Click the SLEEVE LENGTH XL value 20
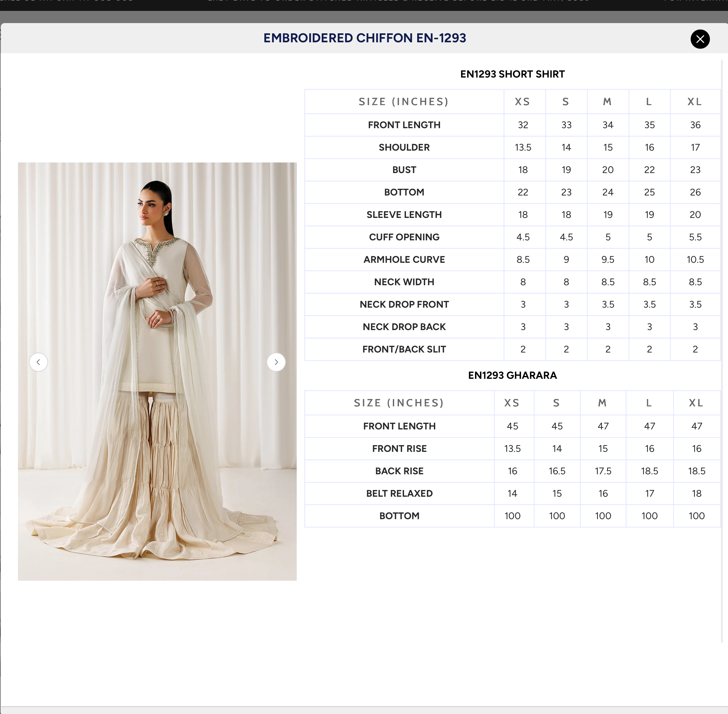 tap(695, 215)
